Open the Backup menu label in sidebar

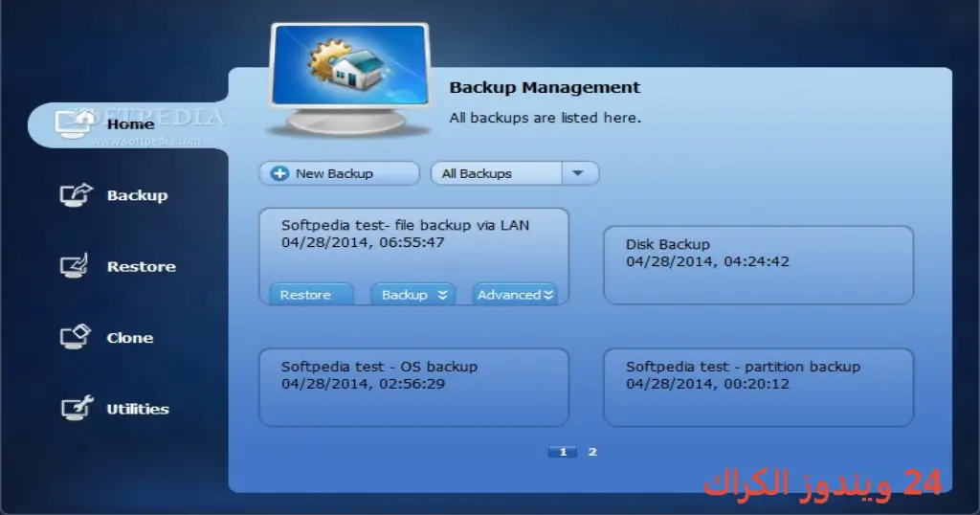click(138, 195)
